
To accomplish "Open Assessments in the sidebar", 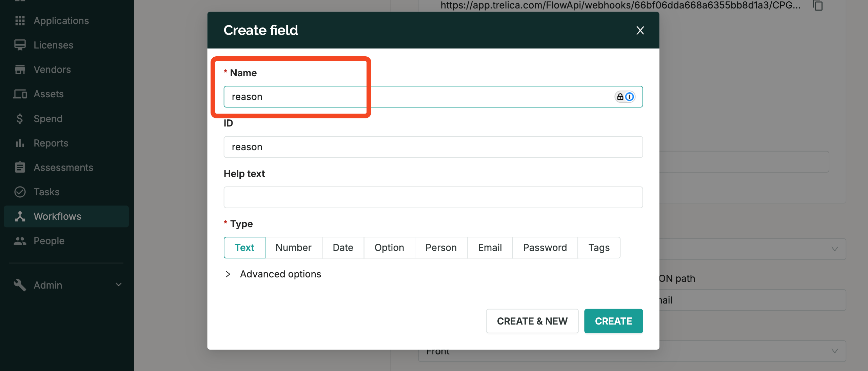I will click(63, 168).
